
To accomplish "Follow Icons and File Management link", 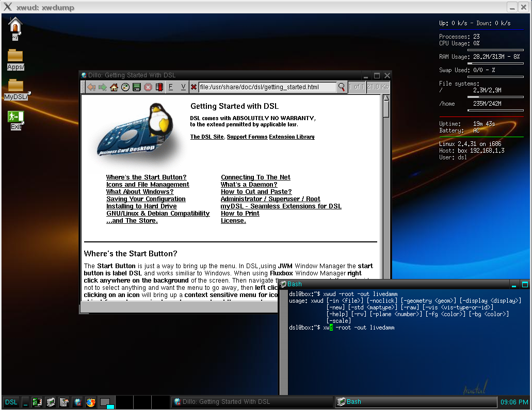I will [x=148, y=185].
